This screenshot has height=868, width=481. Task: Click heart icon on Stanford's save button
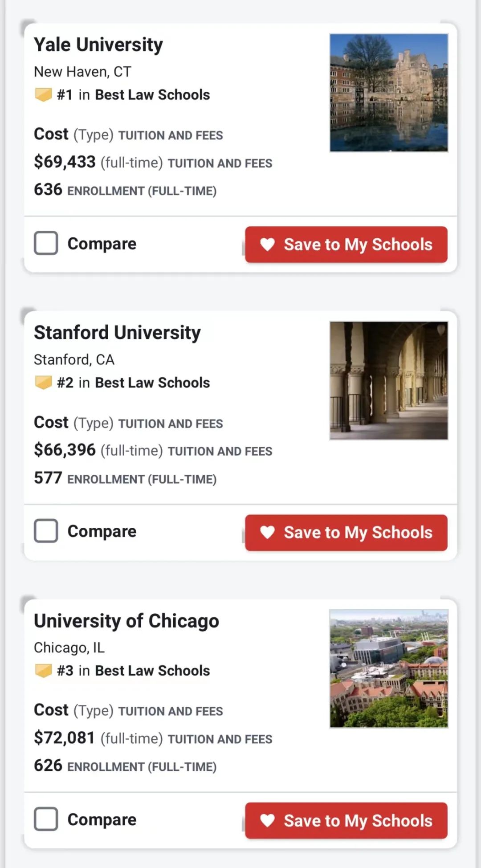coord(267,532)
